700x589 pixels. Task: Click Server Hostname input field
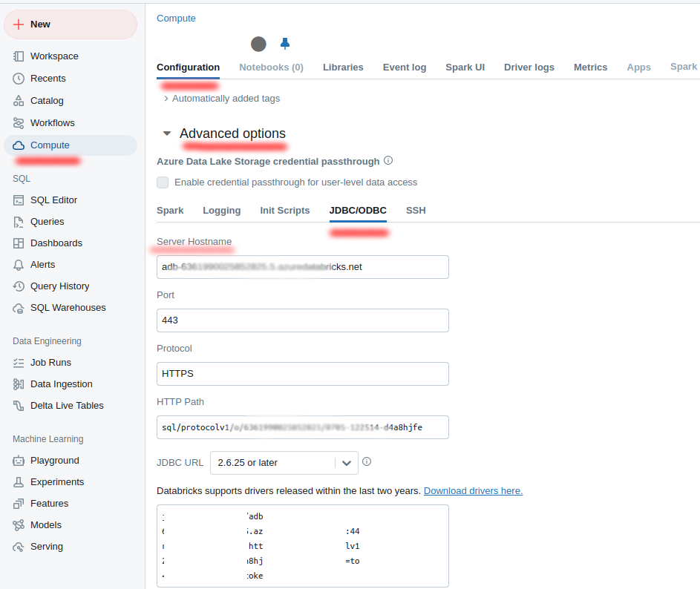(303, 267)
